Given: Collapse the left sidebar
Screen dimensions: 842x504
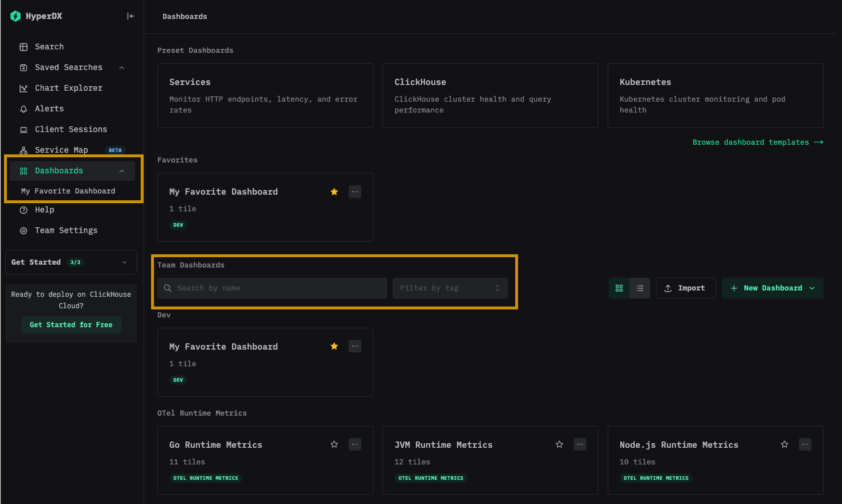Looking at the screenshot, I should (130, 16).
